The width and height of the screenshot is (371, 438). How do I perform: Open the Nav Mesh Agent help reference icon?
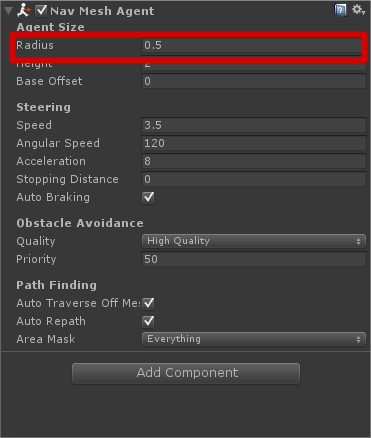340,10
